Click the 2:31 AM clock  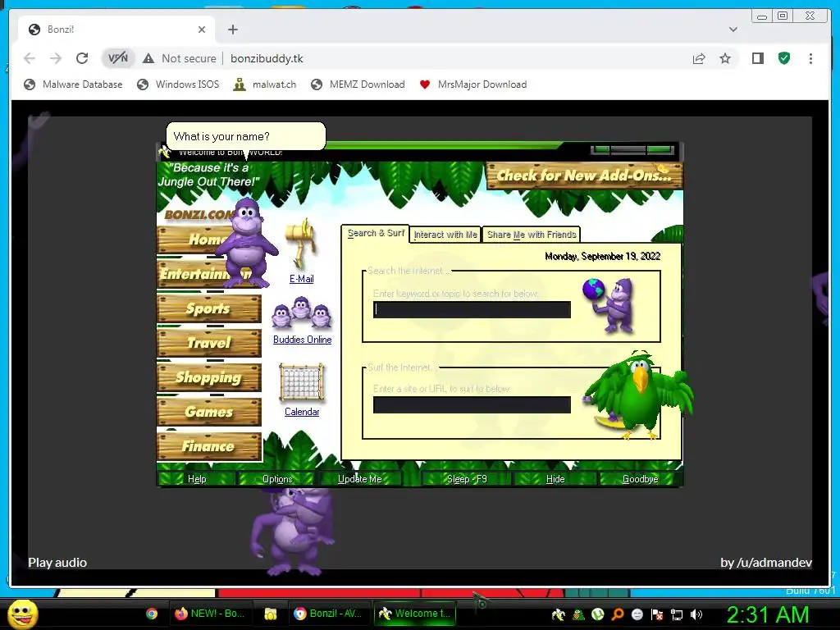768,614
